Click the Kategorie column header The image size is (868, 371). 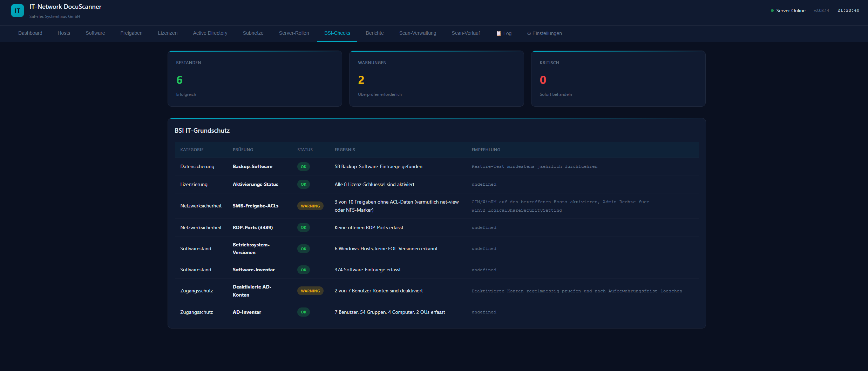[x=192, y=150]
